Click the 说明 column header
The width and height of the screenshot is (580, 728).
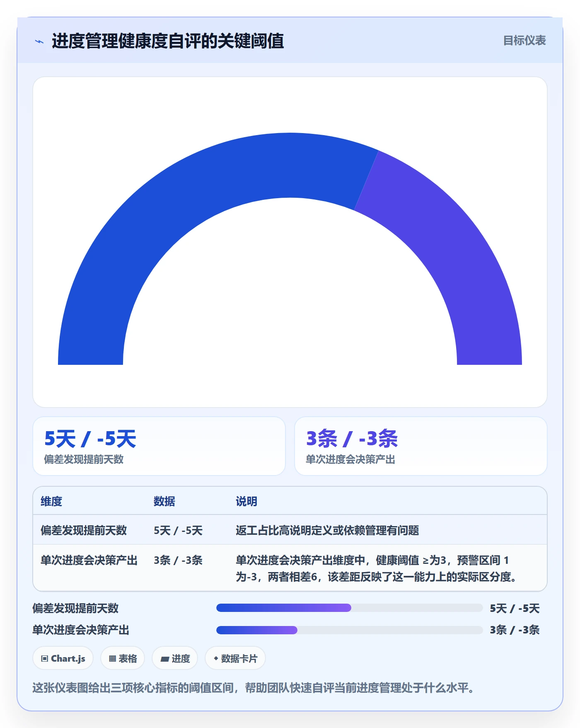pyautogui.click(x=247, y=501)
